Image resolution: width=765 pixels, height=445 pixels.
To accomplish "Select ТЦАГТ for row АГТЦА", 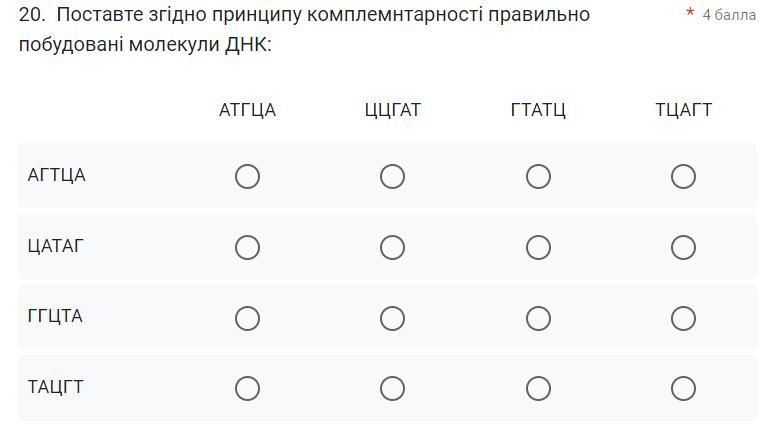I will click(x=683, y=177).
